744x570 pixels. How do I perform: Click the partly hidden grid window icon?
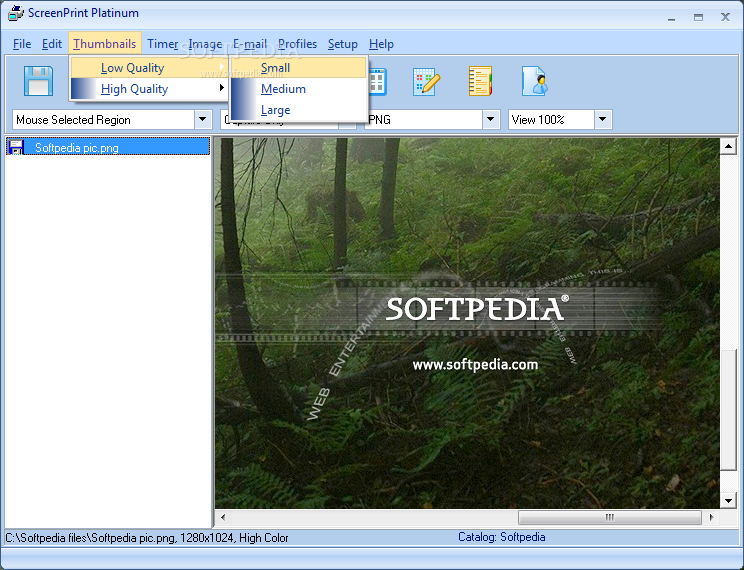coord(378,82)
